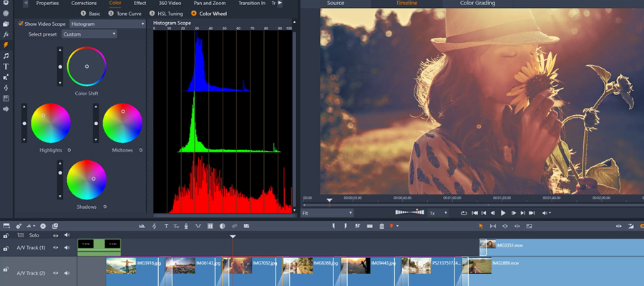Open the Pan and Zoom tab
This screenshot has width=644, height=286.
(x=209, y=4)
